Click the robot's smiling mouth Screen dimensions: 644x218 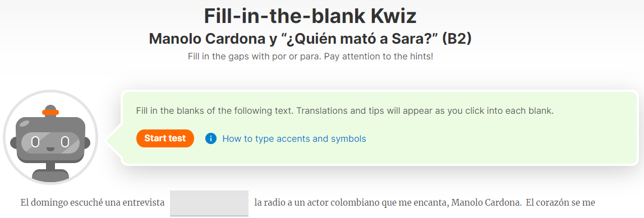click(x=50, y=149)
